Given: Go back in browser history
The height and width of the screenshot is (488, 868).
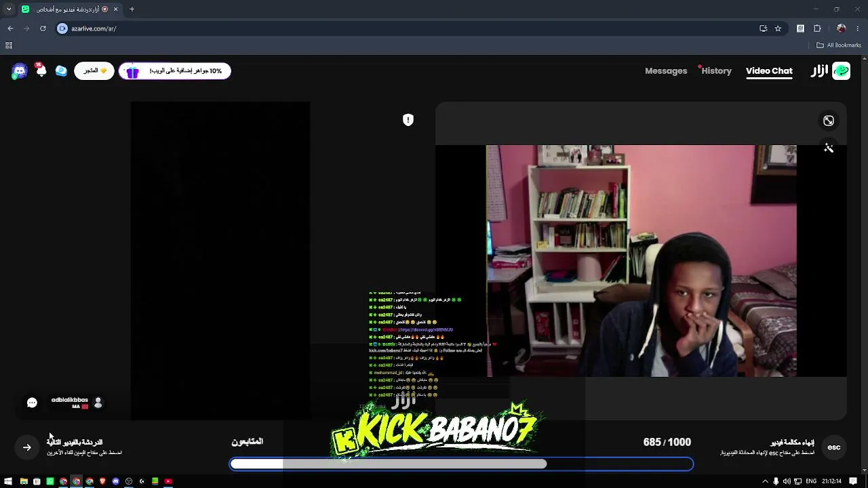Looking at the screenshot, I should (x=10, y=28).
